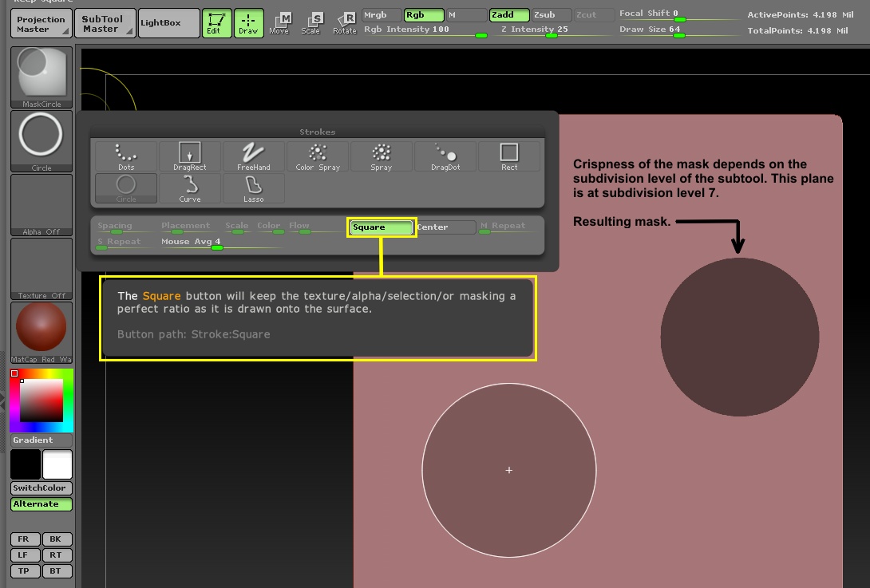Select the Circle stroke in Strokes panel

click(x=126, y=188)
